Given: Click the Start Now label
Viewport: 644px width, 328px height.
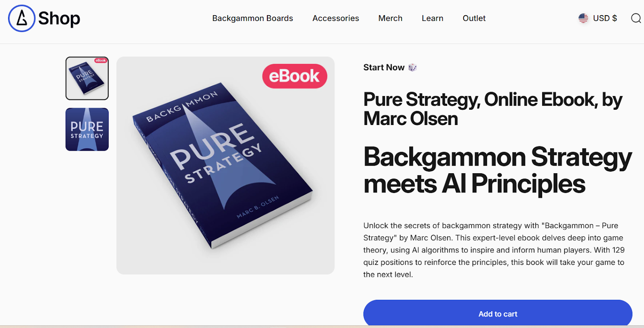Looking at the screenshot, I should (x=384, y=68).
